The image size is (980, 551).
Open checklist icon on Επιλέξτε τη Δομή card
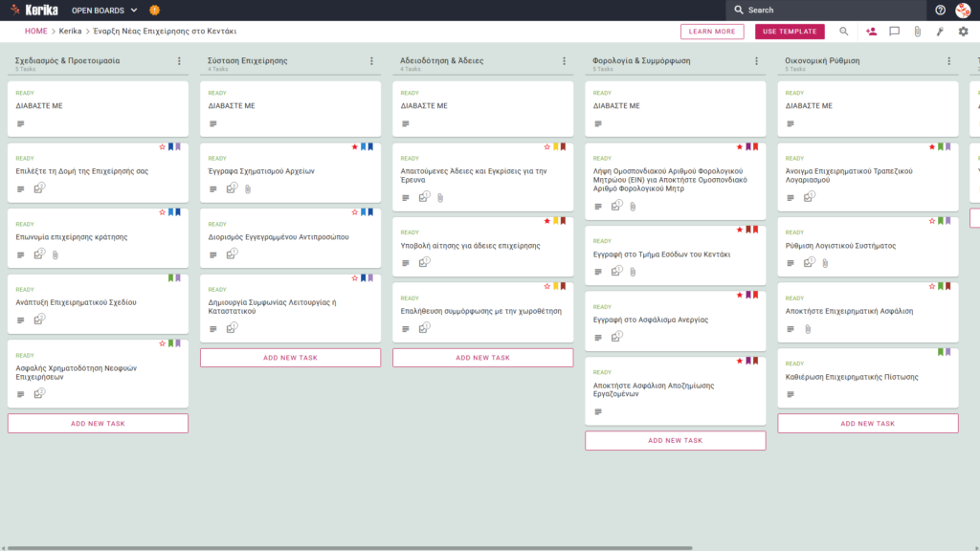tap(39, 188)
